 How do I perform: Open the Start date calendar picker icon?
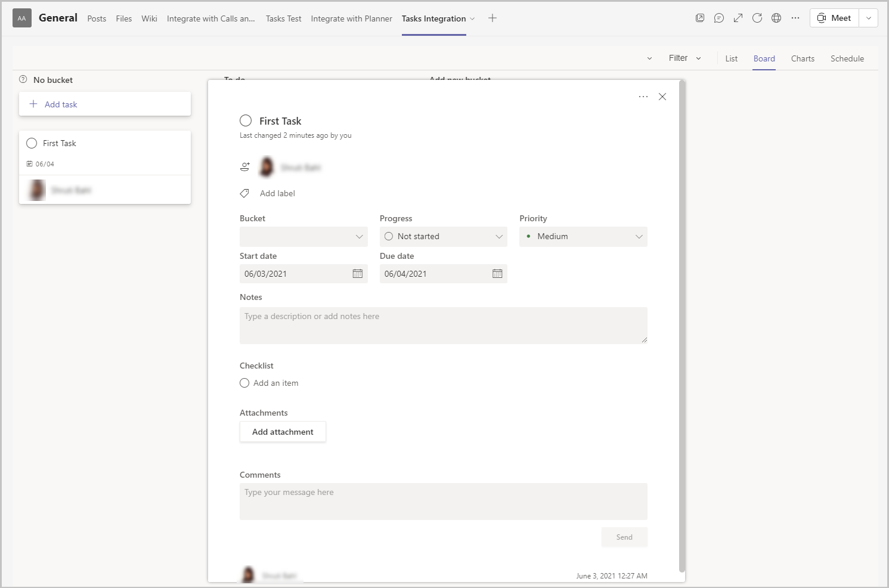(358, 274)
